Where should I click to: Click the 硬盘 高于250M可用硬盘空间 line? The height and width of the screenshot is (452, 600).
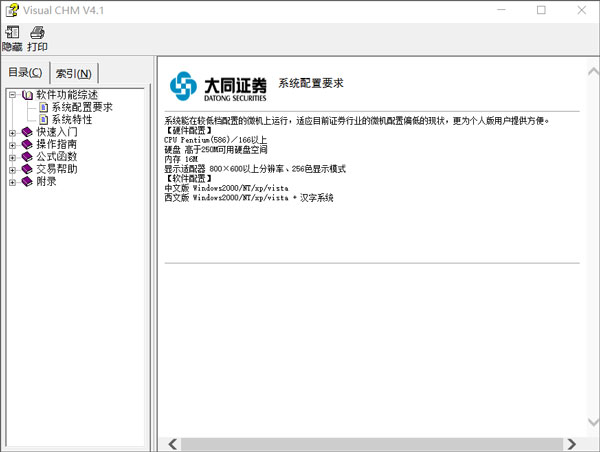click(x=216, y=150)
